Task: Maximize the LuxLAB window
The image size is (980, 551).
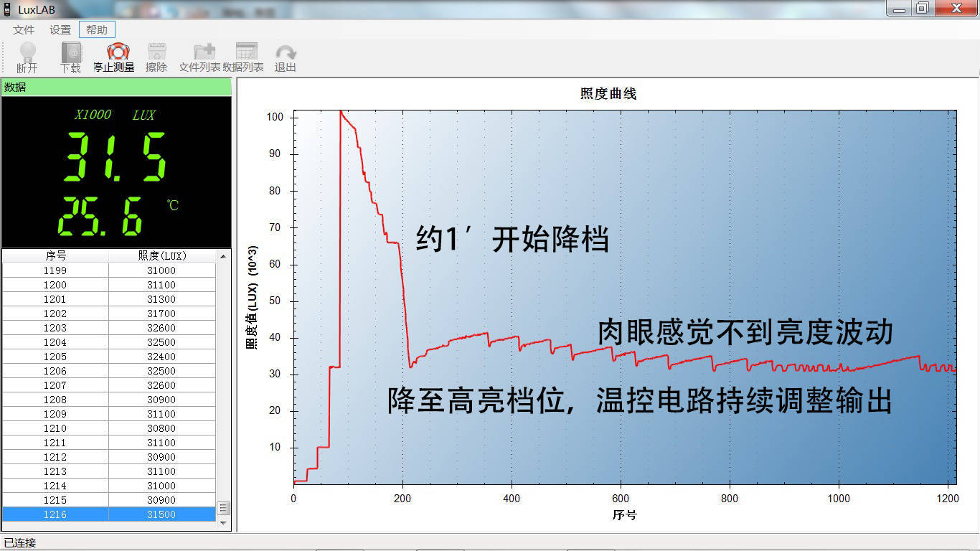Action: point(923,8)
